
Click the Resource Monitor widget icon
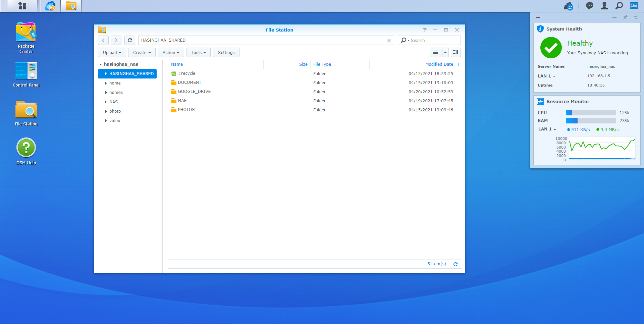click(540, 101)
